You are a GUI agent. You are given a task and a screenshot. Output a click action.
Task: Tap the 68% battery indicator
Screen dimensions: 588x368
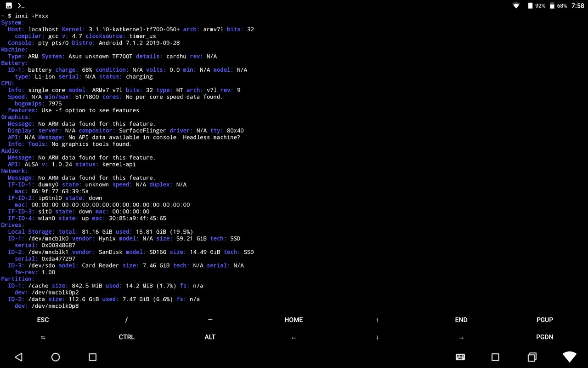point(558,6)
